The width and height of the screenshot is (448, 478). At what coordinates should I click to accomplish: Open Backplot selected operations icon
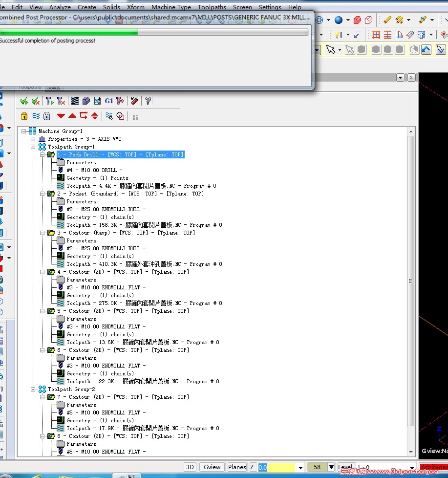75,101
